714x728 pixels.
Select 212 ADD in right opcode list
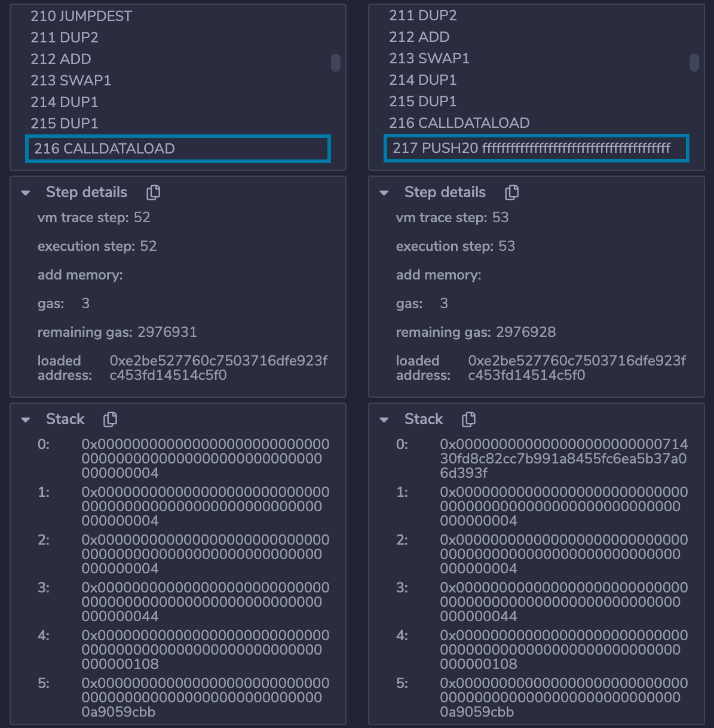tap(419, 37)
